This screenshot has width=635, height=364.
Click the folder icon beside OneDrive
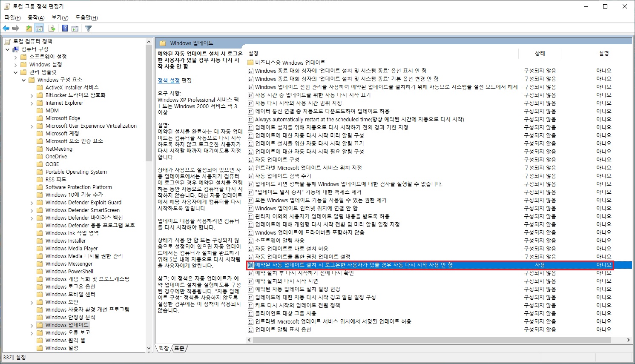point(40,157)
